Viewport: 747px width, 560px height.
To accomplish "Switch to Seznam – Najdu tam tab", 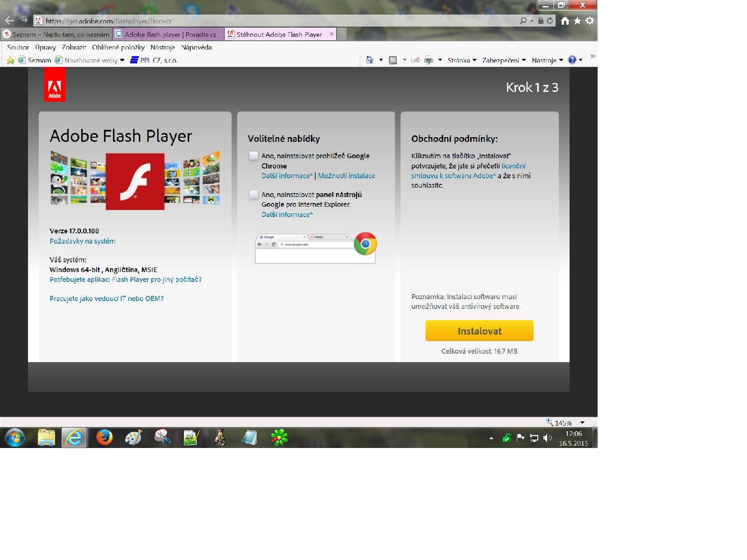I will 56,34.
